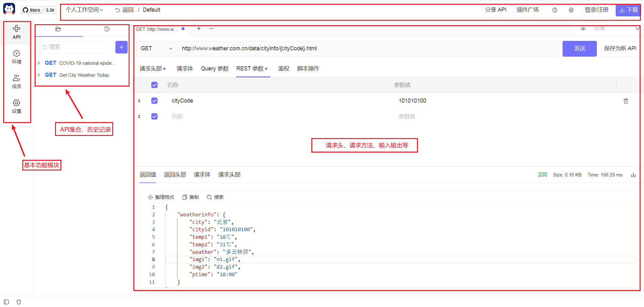The height and width of the screenshot is (307, 644).
Task: Click the empty 参数值 value field
Action: (407, 116)
